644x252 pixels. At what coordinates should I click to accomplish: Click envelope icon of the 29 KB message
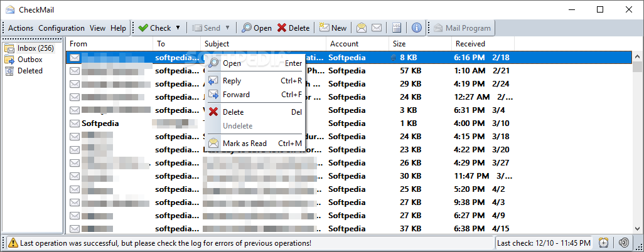tap(74, 84)
